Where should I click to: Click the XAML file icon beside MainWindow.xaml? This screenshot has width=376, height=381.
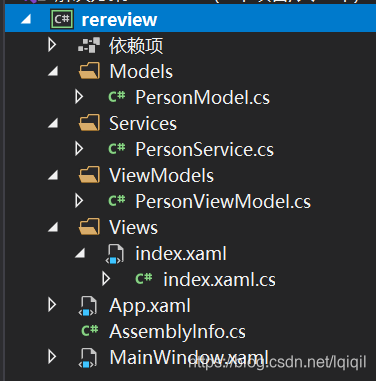(88, 358)
